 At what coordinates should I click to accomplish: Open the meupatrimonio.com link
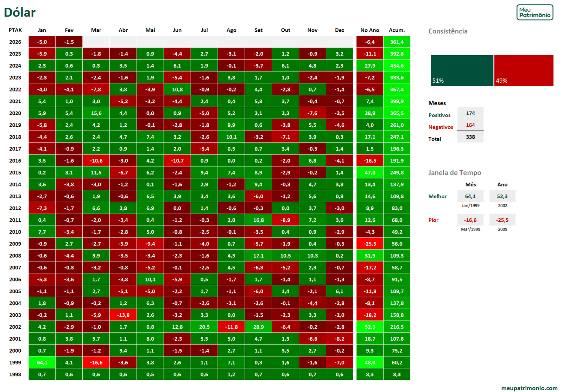(x=529, y=388)
